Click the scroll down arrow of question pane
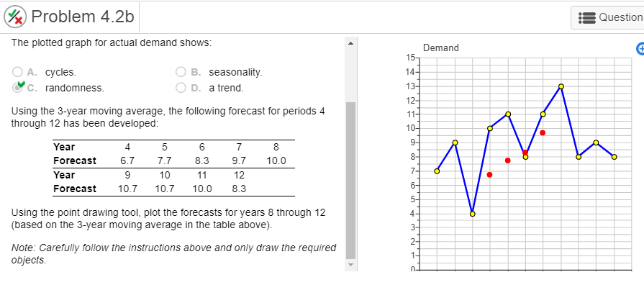The image size is (644, 285). coord(350,265)
